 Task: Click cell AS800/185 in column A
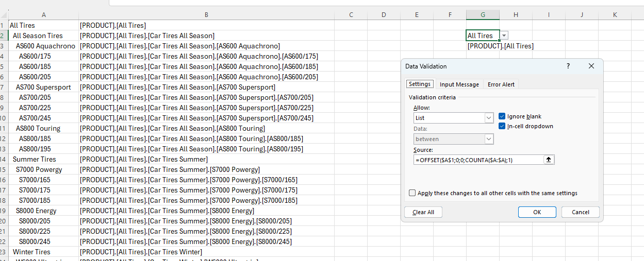(x=43, y=138)
